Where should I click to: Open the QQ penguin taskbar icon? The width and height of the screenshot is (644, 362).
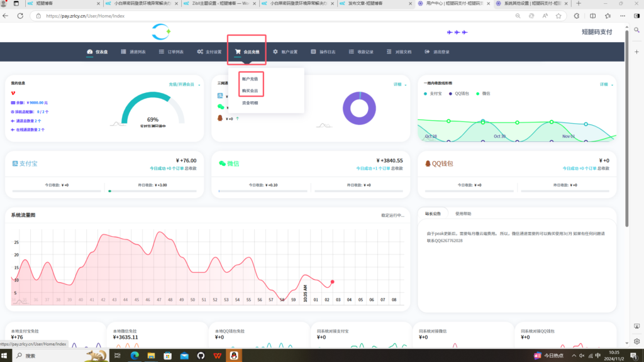(x=234, y=356)
